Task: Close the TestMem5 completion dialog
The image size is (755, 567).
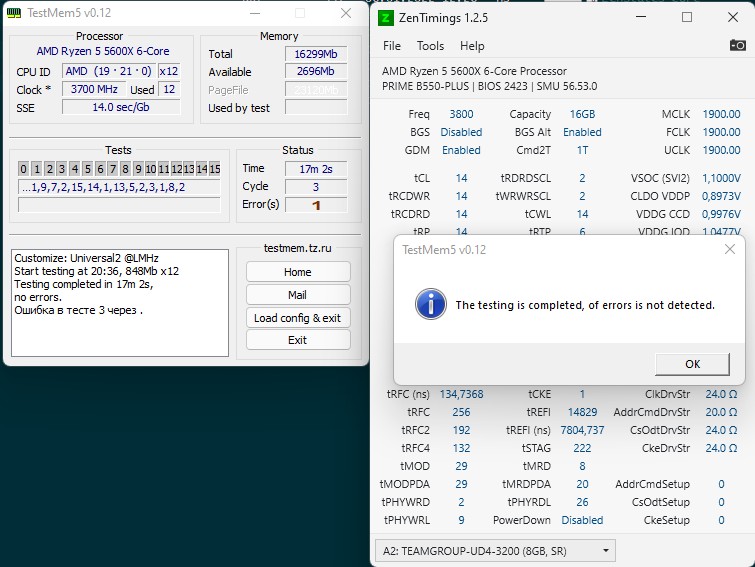Action: click(x=730, y=249)
